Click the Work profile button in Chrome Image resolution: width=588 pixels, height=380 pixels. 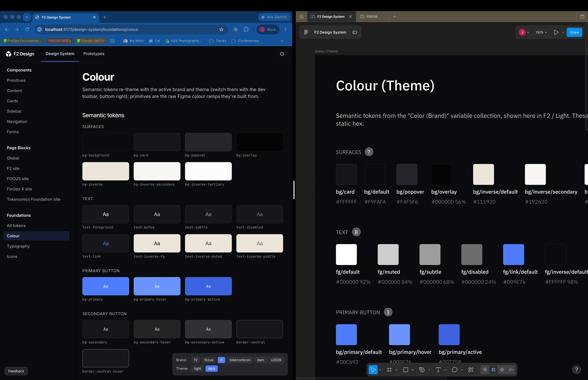click(x=268, y=29)
